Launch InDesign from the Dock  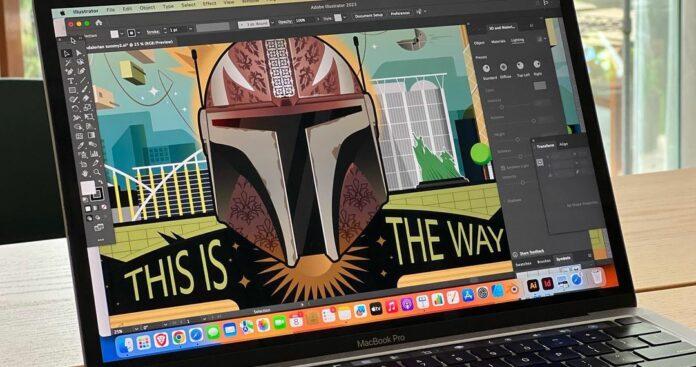pos(548,284)
